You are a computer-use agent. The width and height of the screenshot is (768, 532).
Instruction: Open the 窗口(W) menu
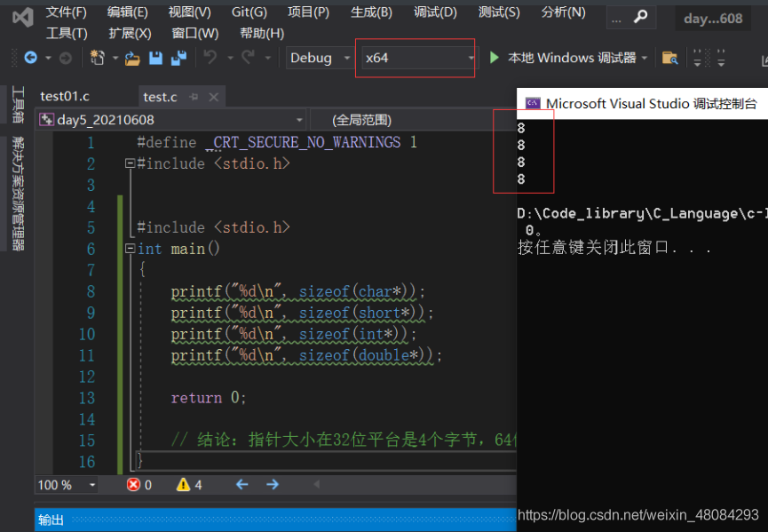coord(195,34)
